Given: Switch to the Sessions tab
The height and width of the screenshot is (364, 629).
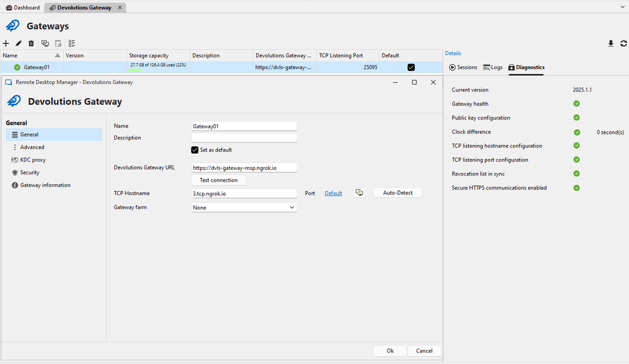Looking at the screenshot, I should coord(463,68).
